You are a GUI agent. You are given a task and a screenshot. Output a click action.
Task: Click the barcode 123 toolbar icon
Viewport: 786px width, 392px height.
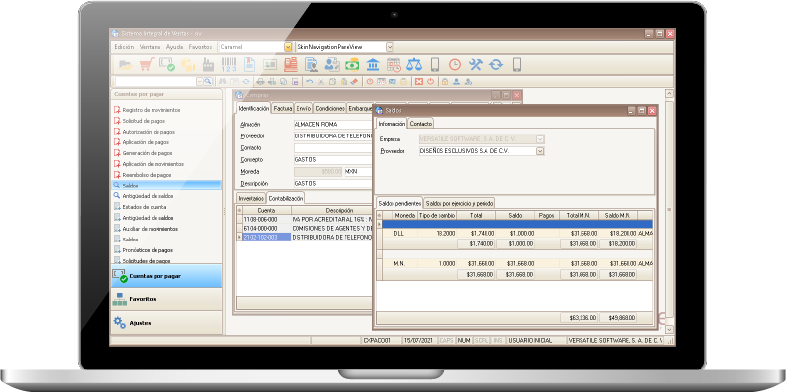click(x=229, y=65)
